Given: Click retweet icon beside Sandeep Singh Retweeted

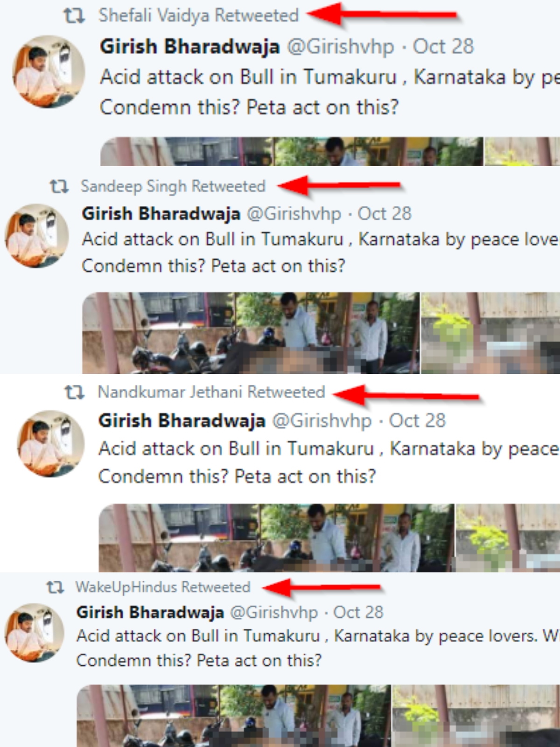Looking at the screenshot, I should click(59, 187).
